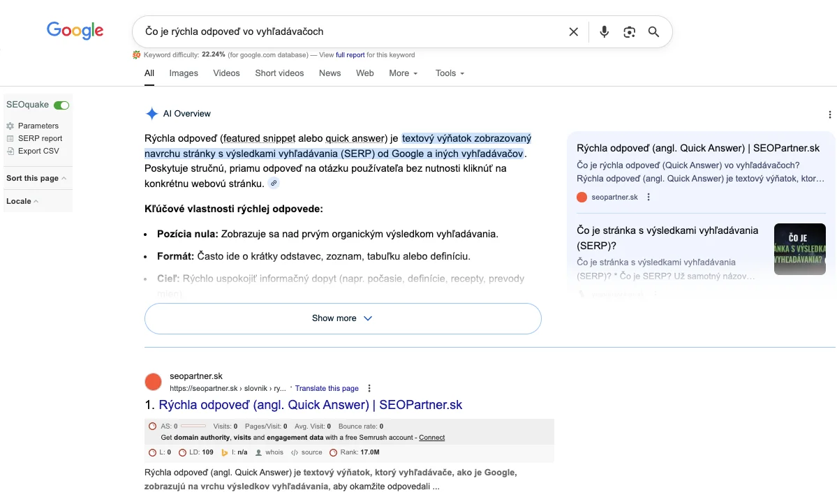This screenshot has width=837, height=504.
Task: Click the clear search X icon
Action: coord(573,31)
